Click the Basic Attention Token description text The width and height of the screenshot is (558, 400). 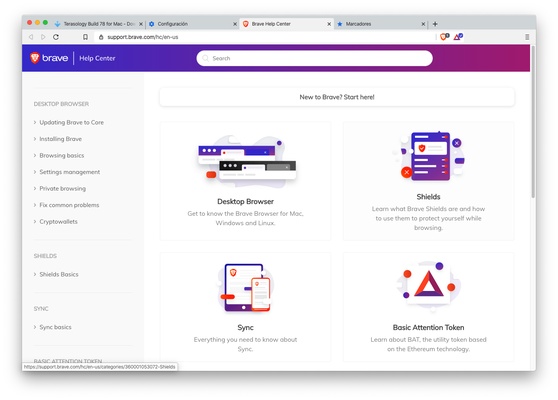tap(428, 344)
